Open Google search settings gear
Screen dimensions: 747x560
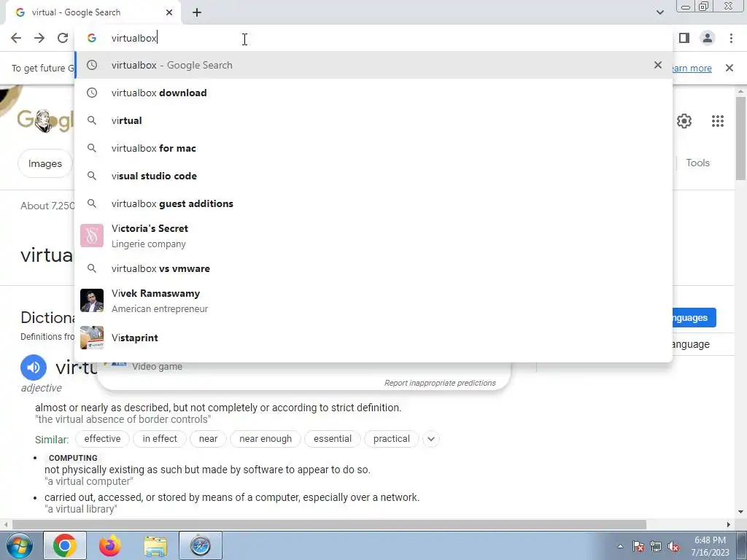(x=684, y=121)
